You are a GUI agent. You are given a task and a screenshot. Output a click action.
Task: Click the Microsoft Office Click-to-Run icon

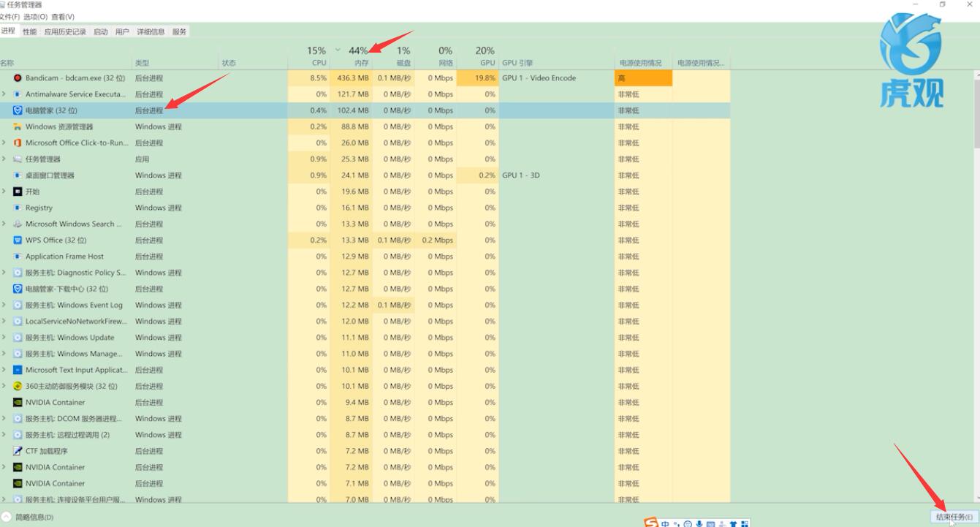tap(18, 143)
